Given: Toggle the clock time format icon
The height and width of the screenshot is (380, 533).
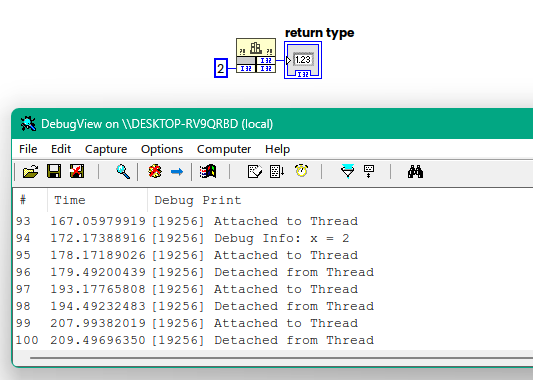Looking at the screenshot, I should click(302, 171).
